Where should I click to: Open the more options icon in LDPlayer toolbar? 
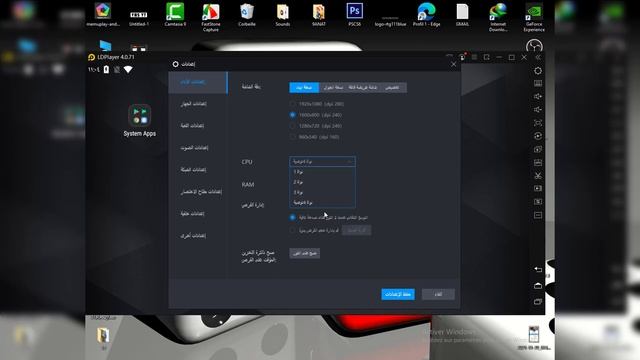point(538,215)
